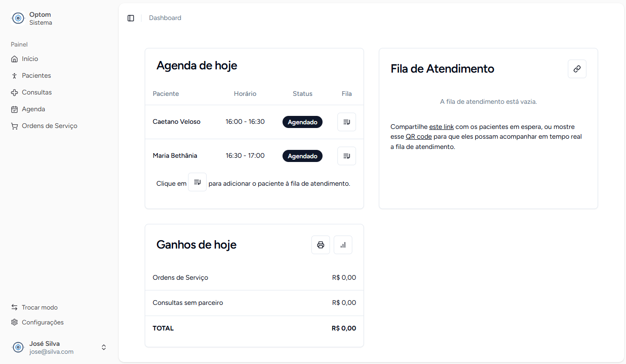The height and width of the screenshot is (364, 626).
Task: Click the Ordens de Serviço earnings row label
Action: (x=181, y=278)
